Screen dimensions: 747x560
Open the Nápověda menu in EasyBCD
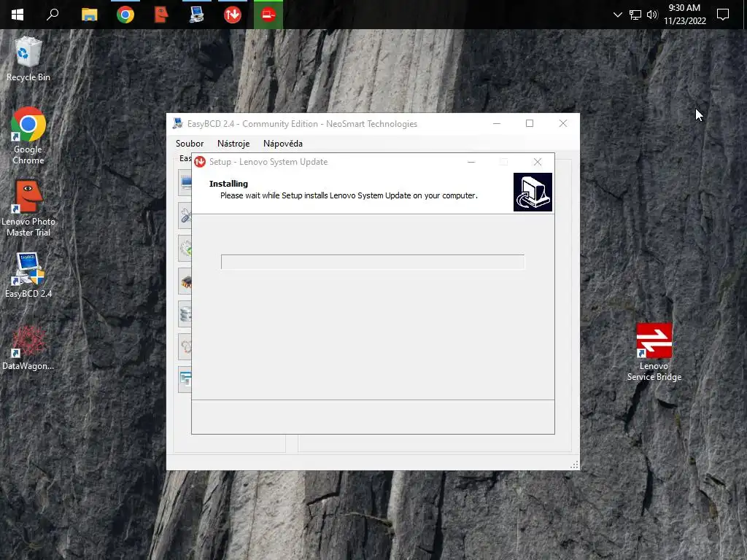tap(283, 144)
